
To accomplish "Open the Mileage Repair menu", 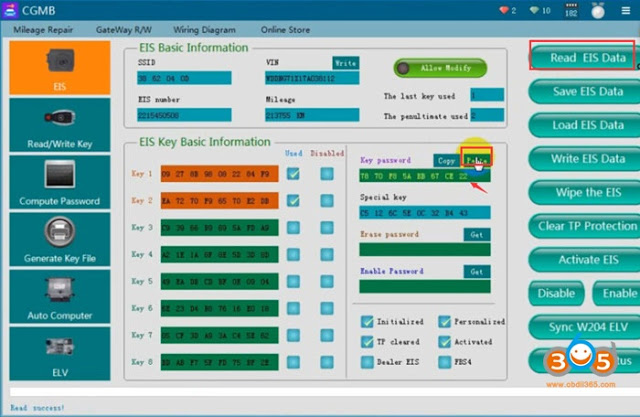I will click(x=43, y=30).
